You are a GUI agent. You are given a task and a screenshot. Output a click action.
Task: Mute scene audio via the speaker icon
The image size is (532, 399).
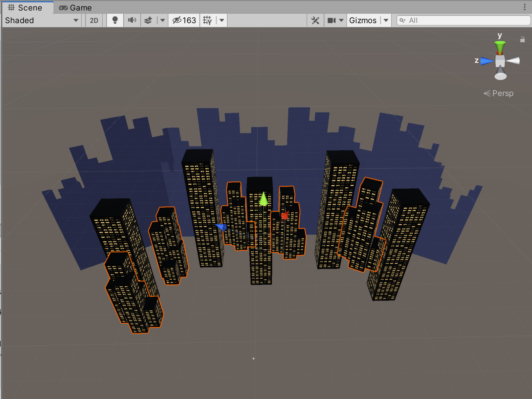(132, 20)
